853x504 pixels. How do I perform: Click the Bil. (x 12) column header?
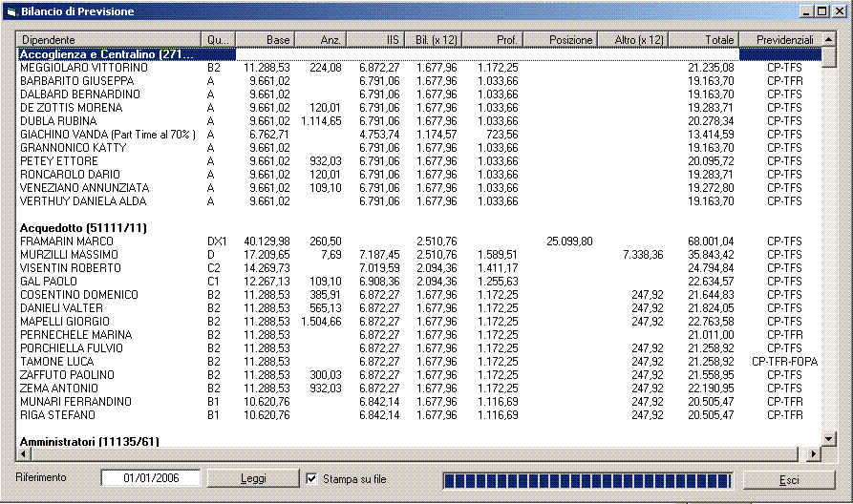433,40
